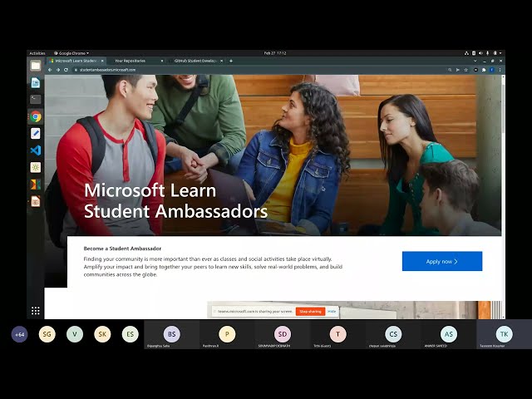Image resolution: width=532 pixels, height=399 pixels.
Task: Select participant tile TK
Action: pos(505,334)
